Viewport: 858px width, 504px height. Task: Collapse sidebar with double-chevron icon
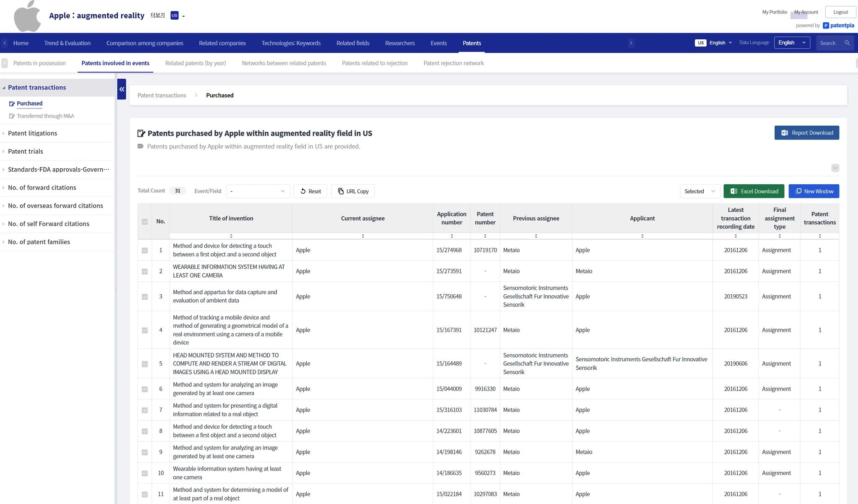[x=121, y=89]
